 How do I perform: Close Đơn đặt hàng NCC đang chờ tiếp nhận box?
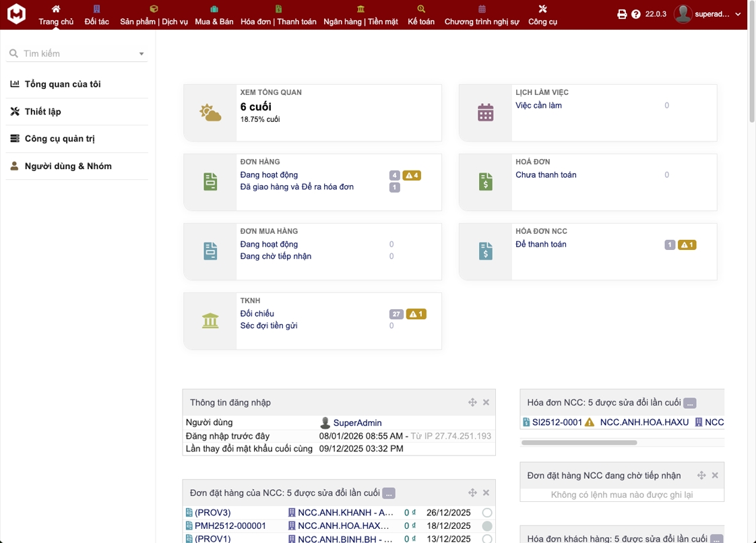tap(715, 475)
